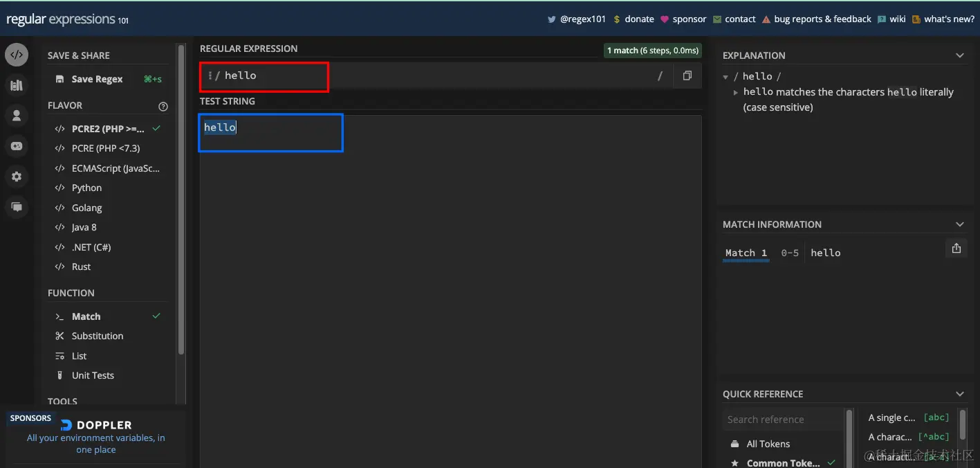Viewport: 980px width, 468px height.
Task: Click the Save Regex button
Action: point(107,79)
